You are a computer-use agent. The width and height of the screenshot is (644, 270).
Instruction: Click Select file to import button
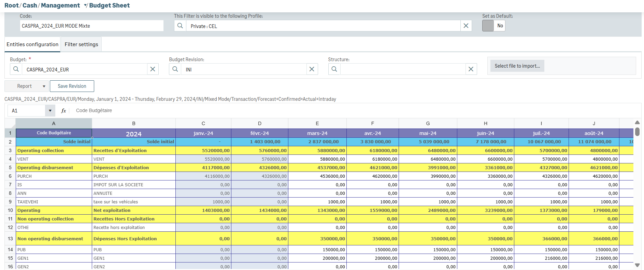pos(517,66)
